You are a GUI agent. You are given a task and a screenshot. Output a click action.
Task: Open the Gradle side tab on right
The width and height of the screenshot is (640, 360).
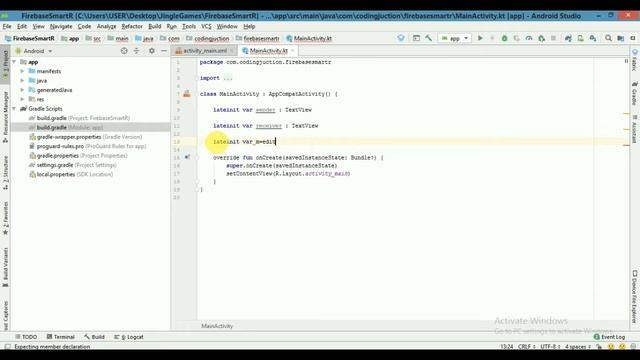[x=635, y=94]
